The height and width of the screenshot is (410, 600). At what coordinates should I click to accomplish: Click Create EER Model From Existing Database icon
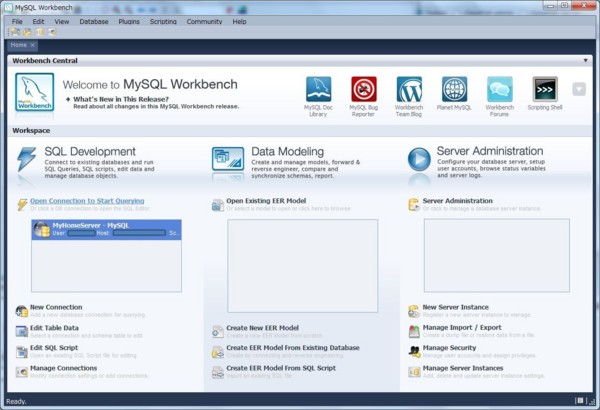click(x=218, y=352)
